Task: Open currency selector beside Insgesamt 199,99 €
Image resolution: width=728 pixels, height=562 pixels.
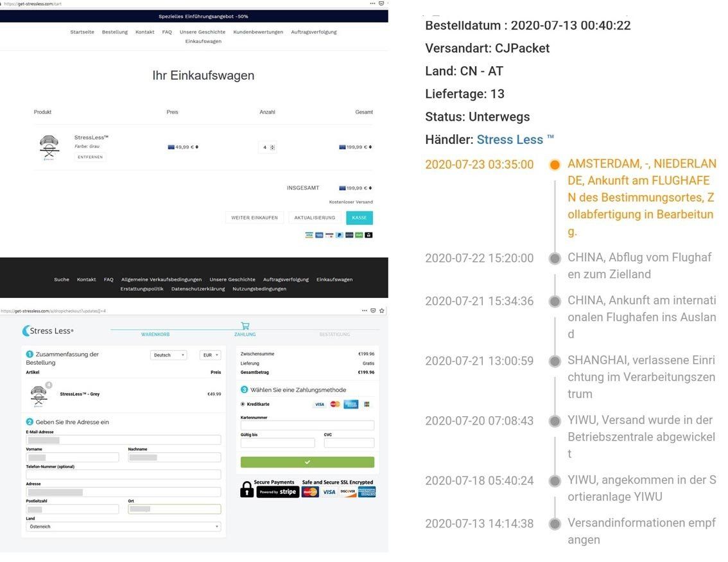Action: click(x=370, y=188)
